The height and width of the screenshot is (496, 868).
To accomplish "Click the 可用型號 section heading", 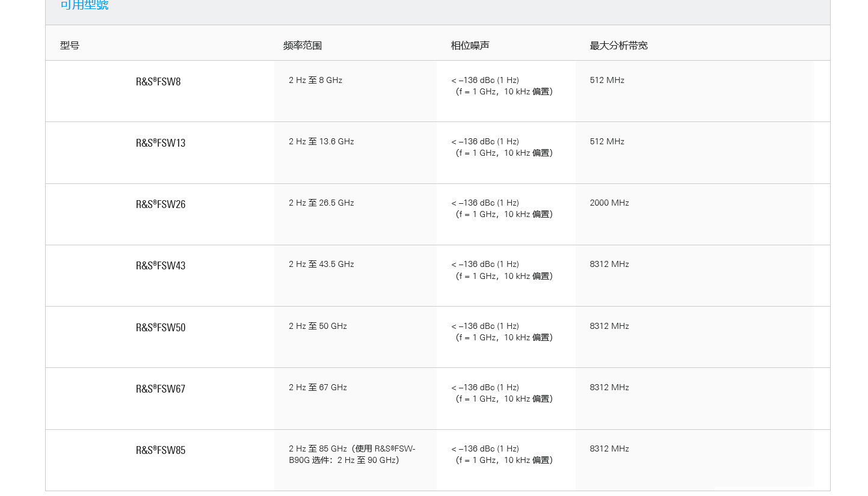I will pos(84,6).
